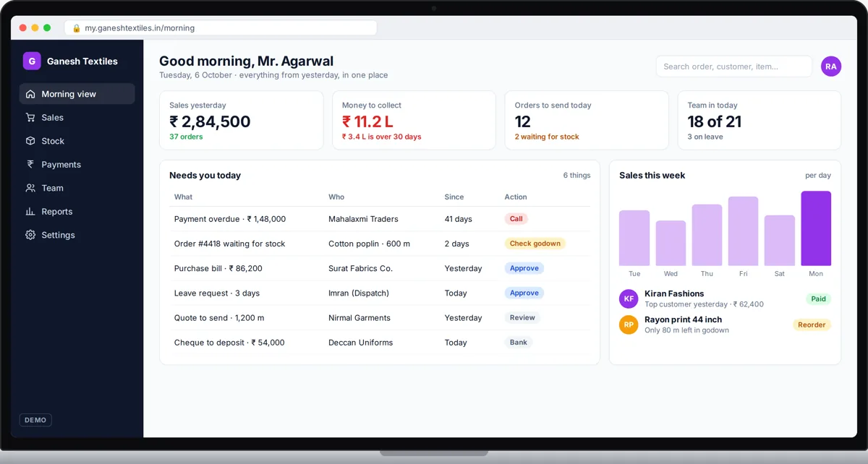The image size is (868, 464).
Task: Click the lock icon in address bar
Action: [77, 28]
